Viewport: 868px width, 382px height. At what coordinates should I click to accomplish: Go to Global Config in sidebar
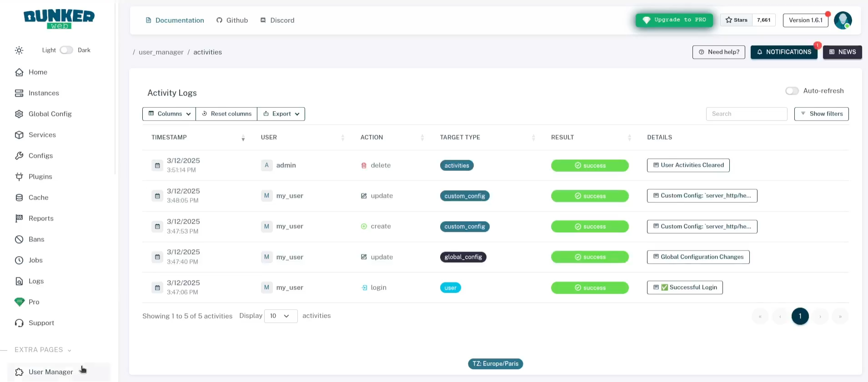[50, 114]
